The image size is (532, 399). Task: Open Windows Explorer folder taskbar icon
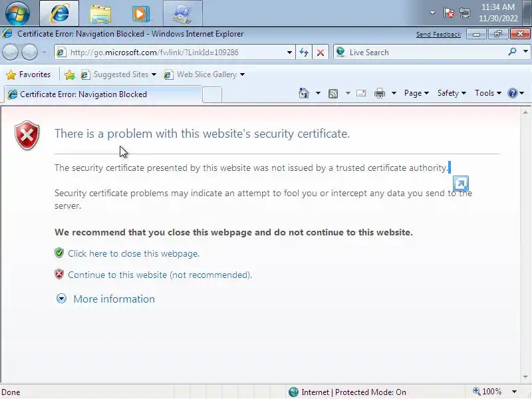[100, 13]
